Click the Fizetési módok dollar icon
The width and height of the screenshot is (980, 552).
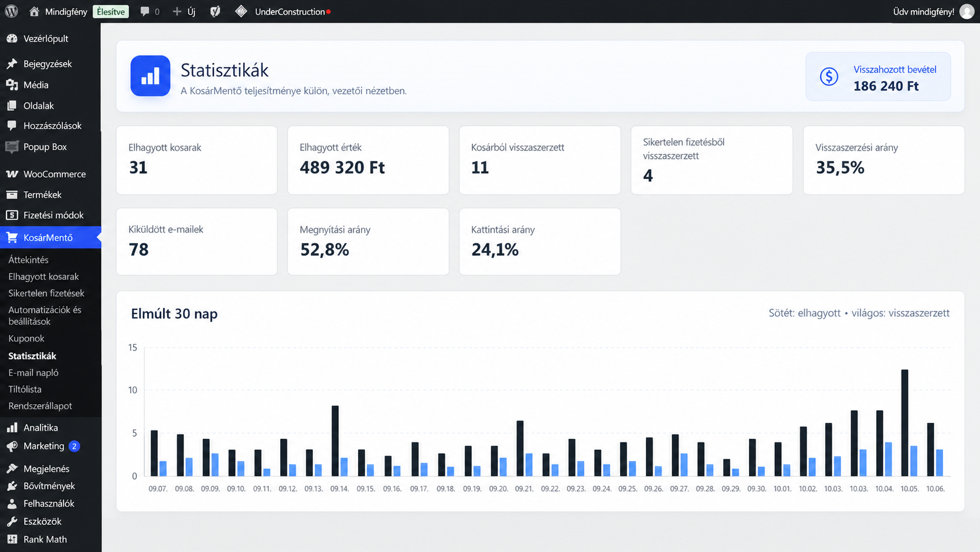12,215
